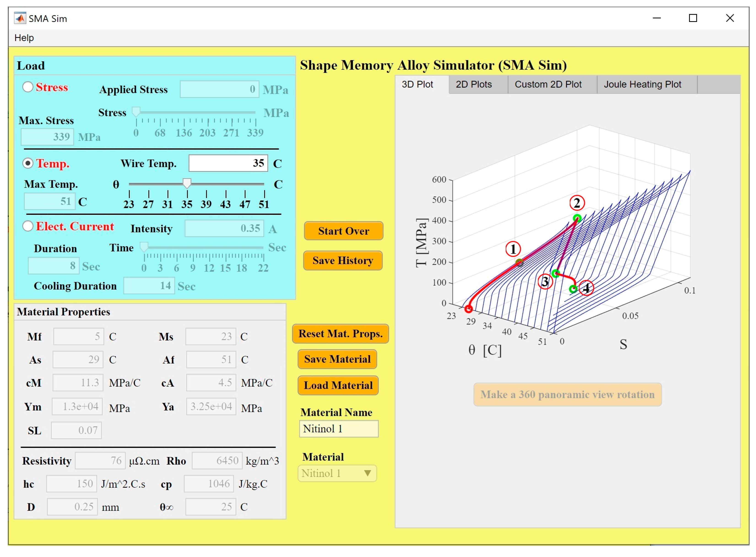Viewport: 756px width, 557px height.
Task: Click circled marker 4 on the 3D plot
Action: (x=586, y=288)
